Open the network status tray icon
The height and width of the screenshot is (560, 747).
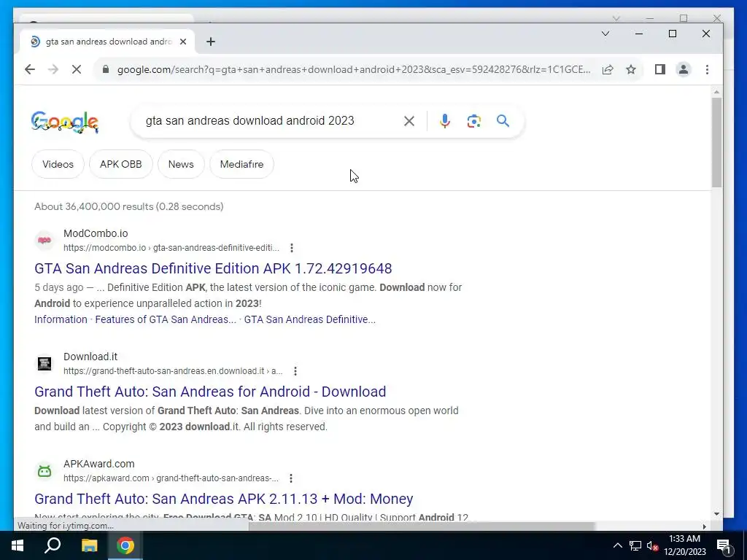point(635,545)
